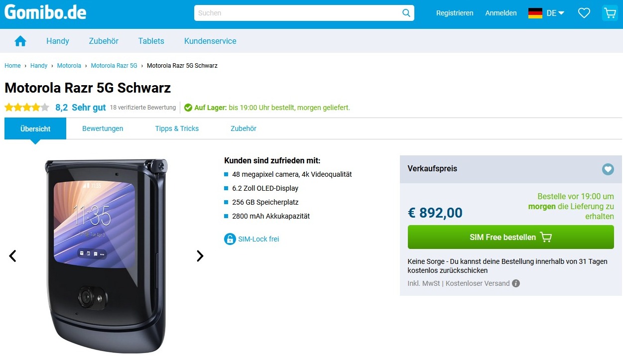The image size is (623, 364).
Task: Click the SIM Free bestellen button
Action: click(x=511, y=237)
